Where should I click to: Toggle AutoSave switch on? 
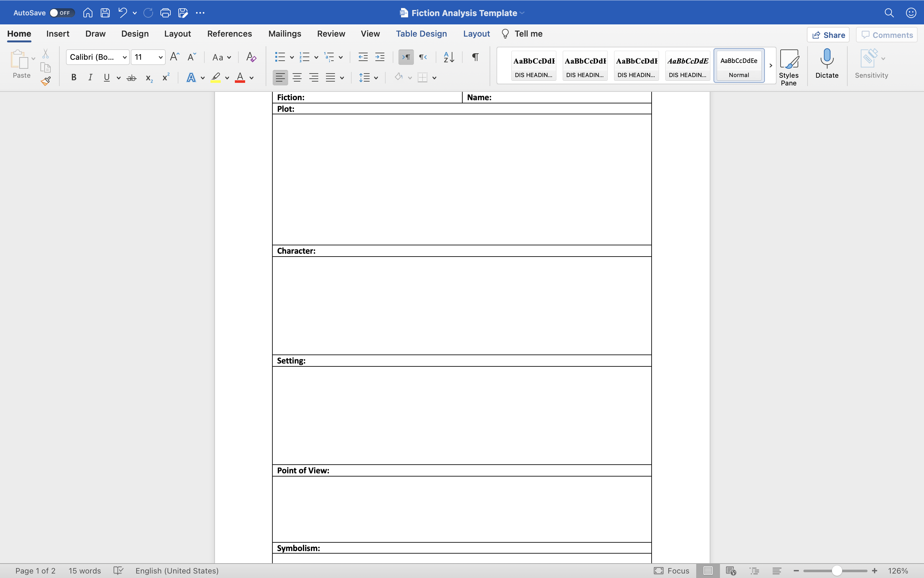[x=62, y=13]
